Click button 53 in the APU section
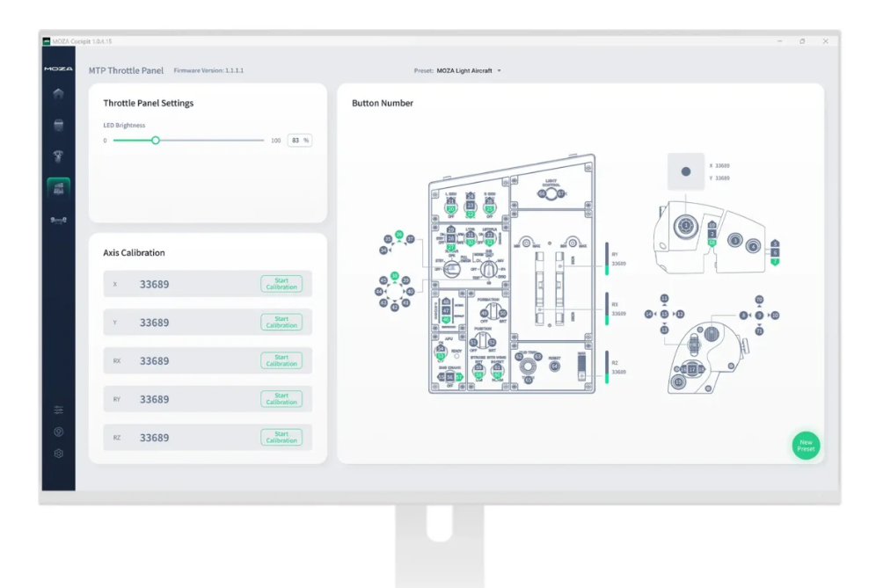876x588 pixels. 441,356
